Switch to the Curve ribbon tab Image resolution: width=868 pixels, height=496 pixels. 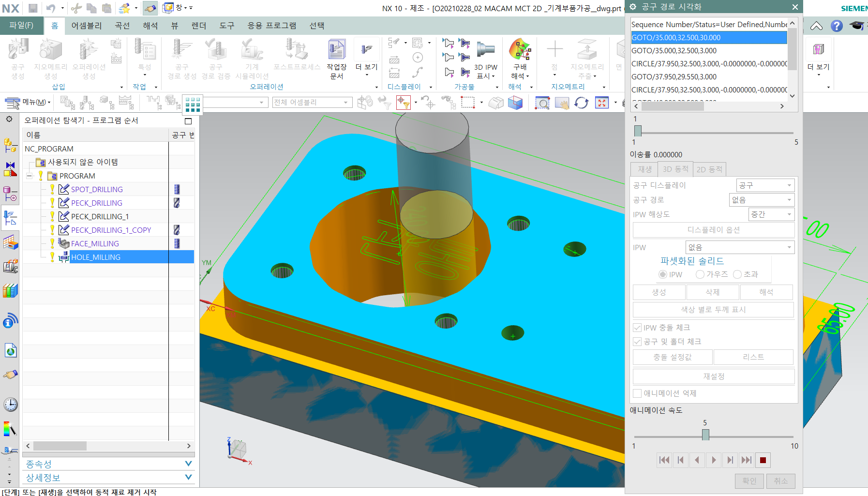[122, 26]
